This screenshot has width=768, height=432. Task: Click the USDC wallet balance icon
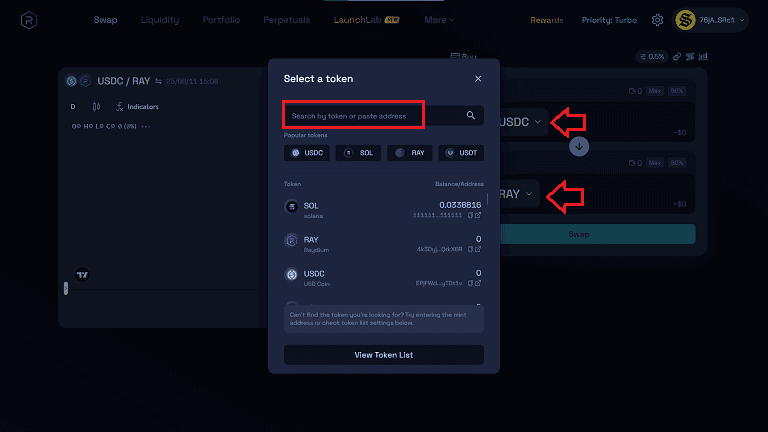(632, 91)
